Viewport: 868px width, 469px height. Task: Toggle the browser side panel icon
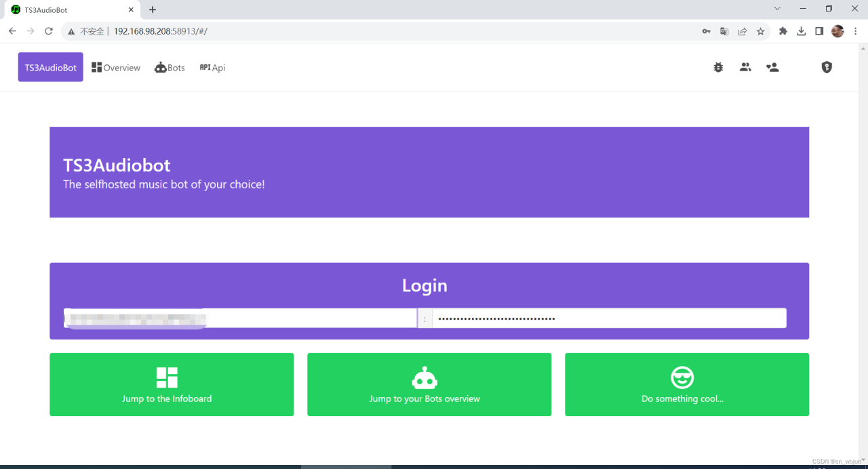coord(819,31)
